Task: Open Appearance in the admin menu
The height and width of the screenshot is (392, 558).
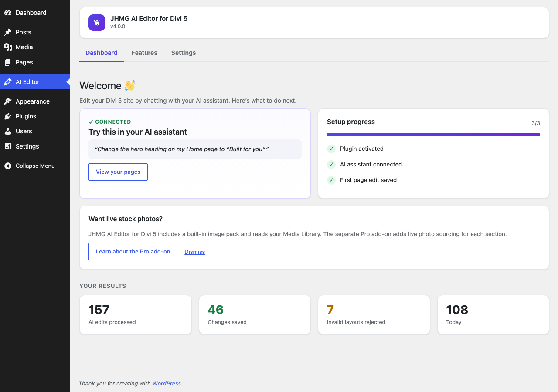Action: pyautogui.click(x=35, y=101)
